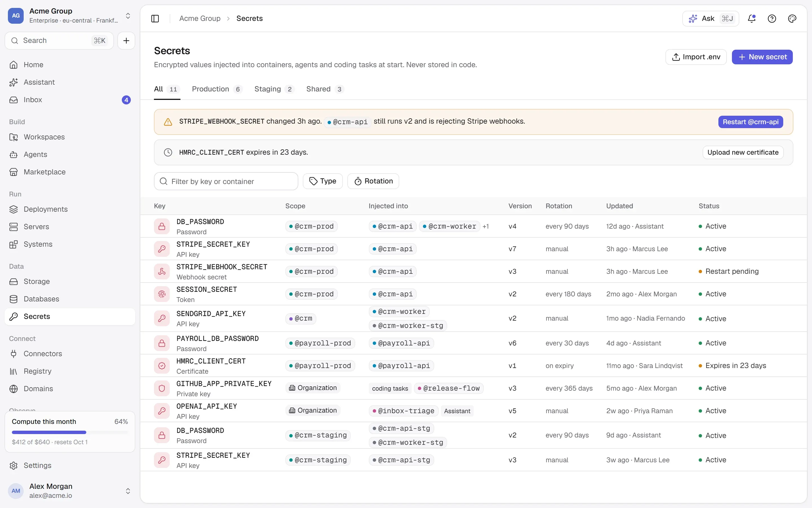Image resolution: width=812 pixels, height=508 pixels.
Task: Open Agents in the sidebar
Action: [70, 154]
